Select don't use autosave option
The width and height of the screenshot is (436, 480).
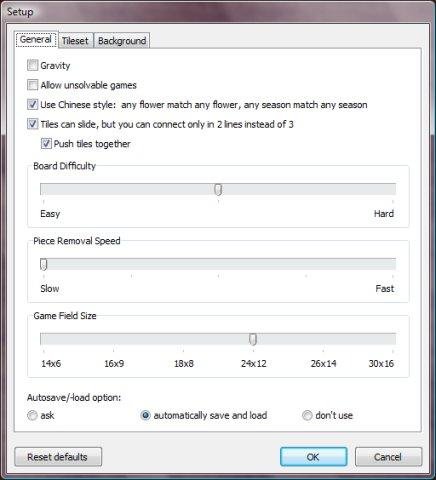(x=307, y=415)
